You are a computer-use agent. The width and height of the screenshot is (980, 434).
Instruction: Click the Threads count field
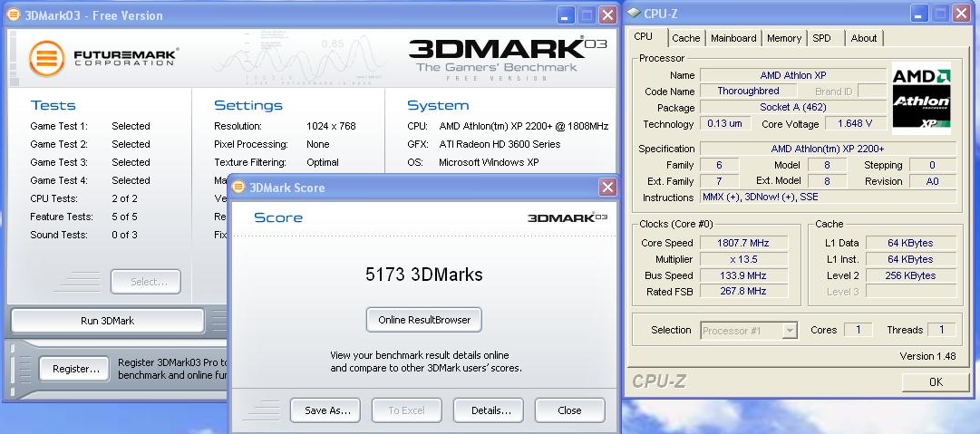[x=942, y=330]
